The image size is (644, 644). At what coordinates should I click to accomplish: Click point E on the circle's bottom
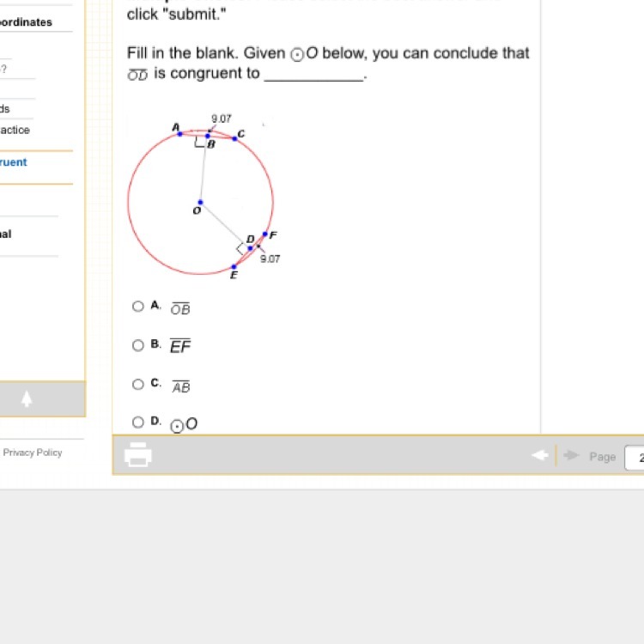click(234, 266)
